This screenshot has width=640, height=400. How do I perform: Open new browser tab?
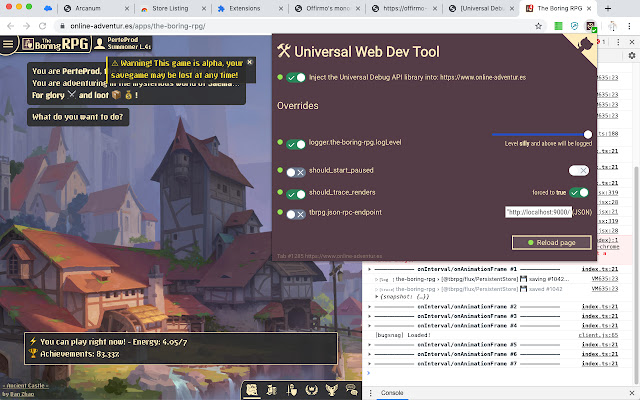[608, 8]
